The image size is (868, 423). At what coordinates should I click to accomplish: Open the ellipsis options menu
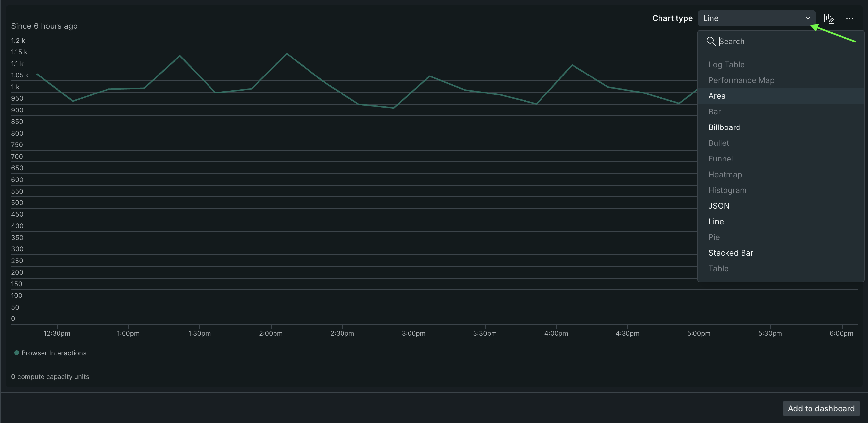tap(850, 19)
